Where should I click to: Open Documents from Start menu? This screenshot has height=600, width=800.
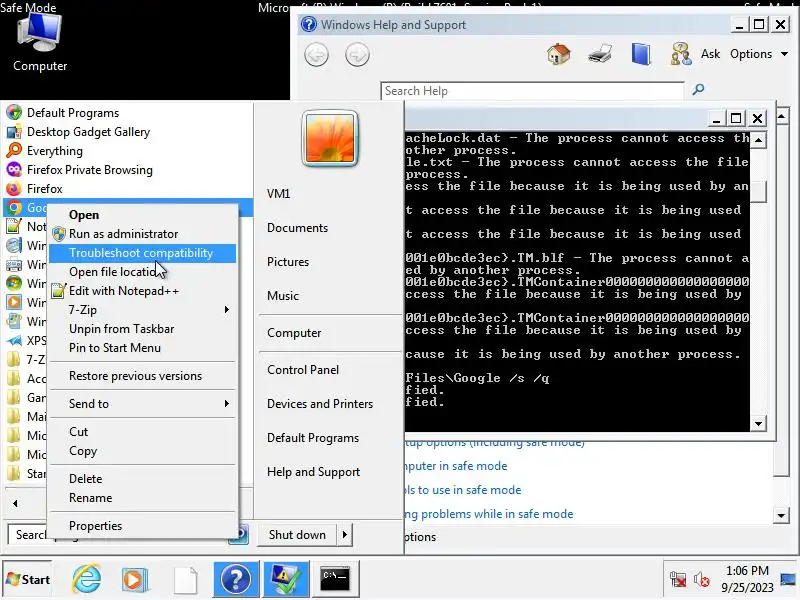(x=297, y=228)
